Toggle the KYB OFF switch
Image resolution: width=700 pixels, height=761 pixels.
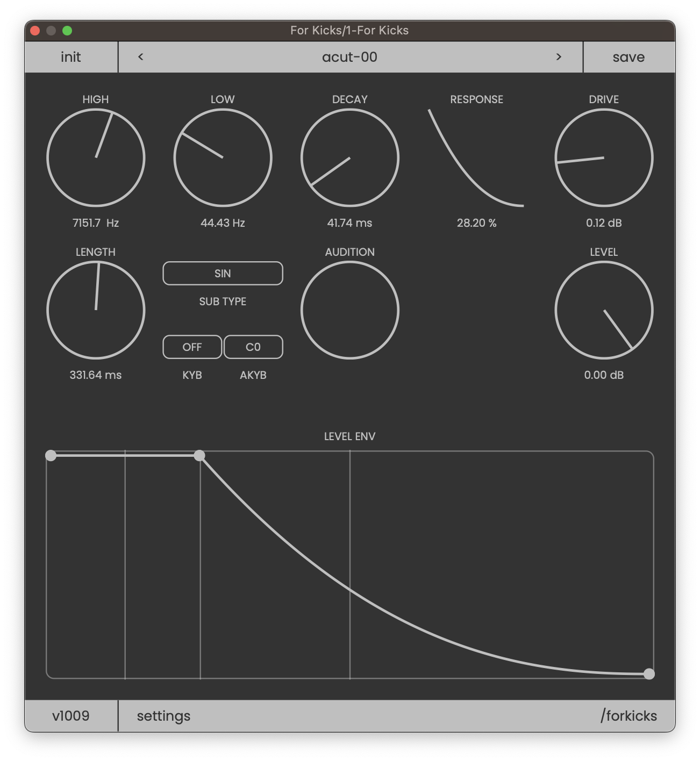click(x=192, y=347)
